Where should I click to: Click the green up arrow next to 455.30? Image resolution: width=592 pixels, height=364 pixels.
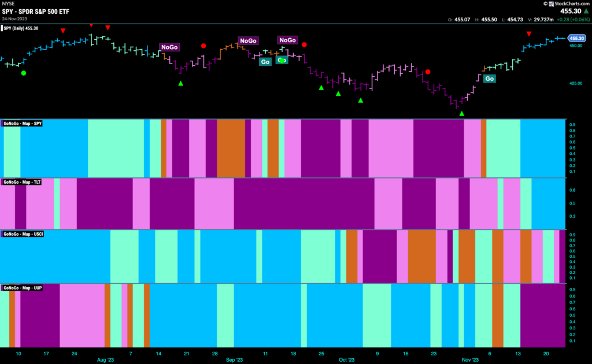pos(586,12)
